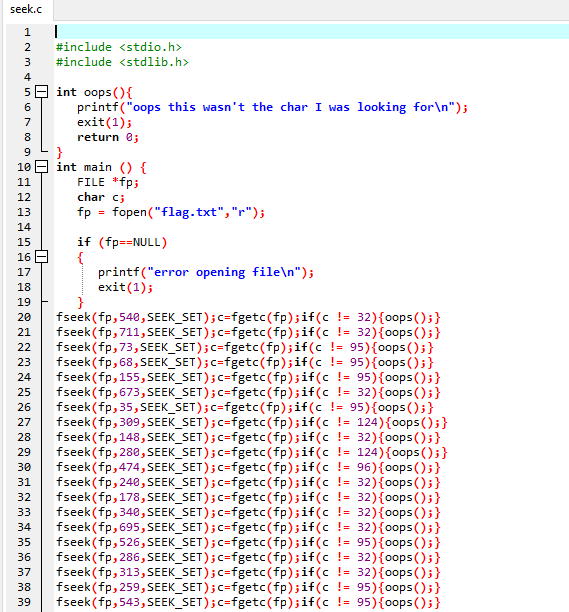This screenshot has height=612, width=569.
Task: Click the fseek line with offset 259
Action: pyautogui.click(x=248, y=587)
